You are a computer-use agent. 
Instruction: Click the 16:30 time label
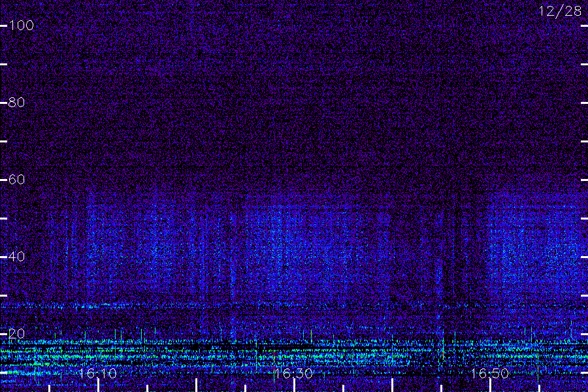[x=293, y=373]
